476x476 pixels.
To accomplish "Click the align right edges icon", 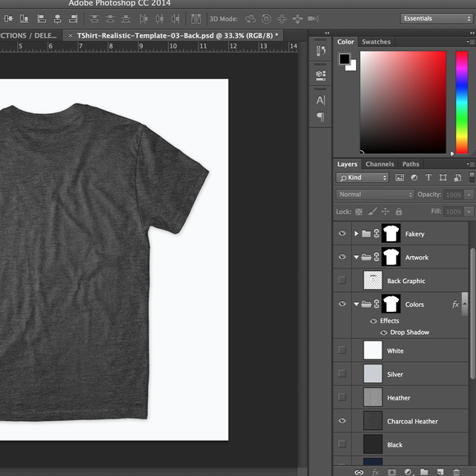I will [73, 19].
